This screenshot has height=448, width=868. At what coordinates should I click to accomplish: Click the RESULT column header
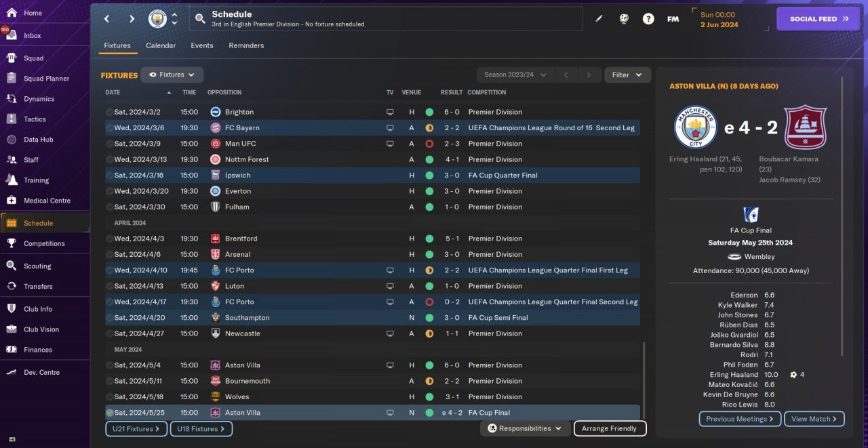pyautogui.click(x=451, y=92)
